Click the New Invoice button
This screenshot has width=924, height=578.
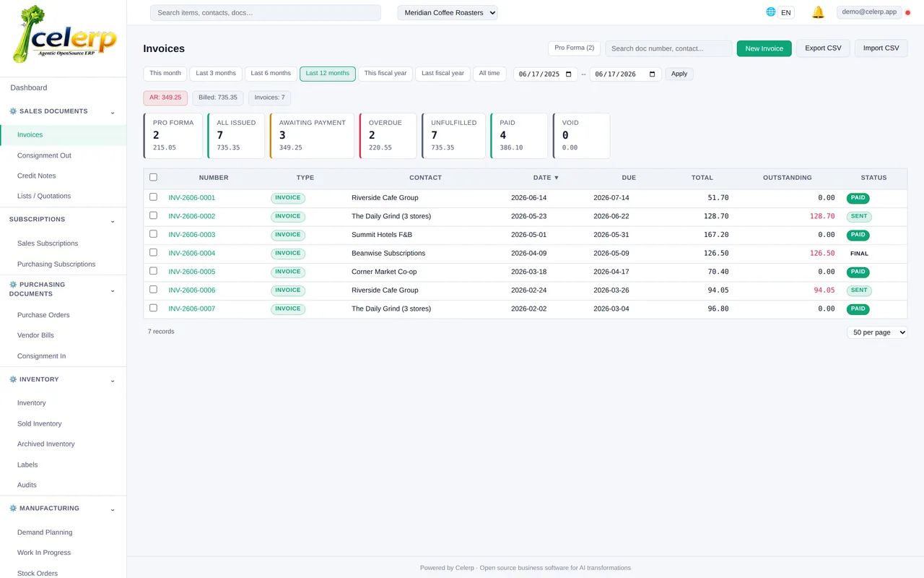[x=764, y=48]
